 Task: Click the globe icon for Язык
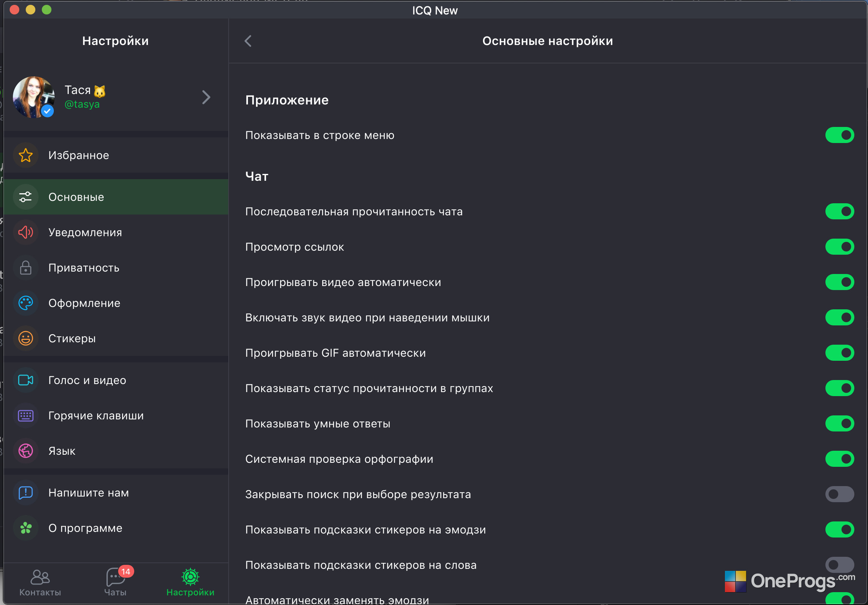(x=26, y=451)
